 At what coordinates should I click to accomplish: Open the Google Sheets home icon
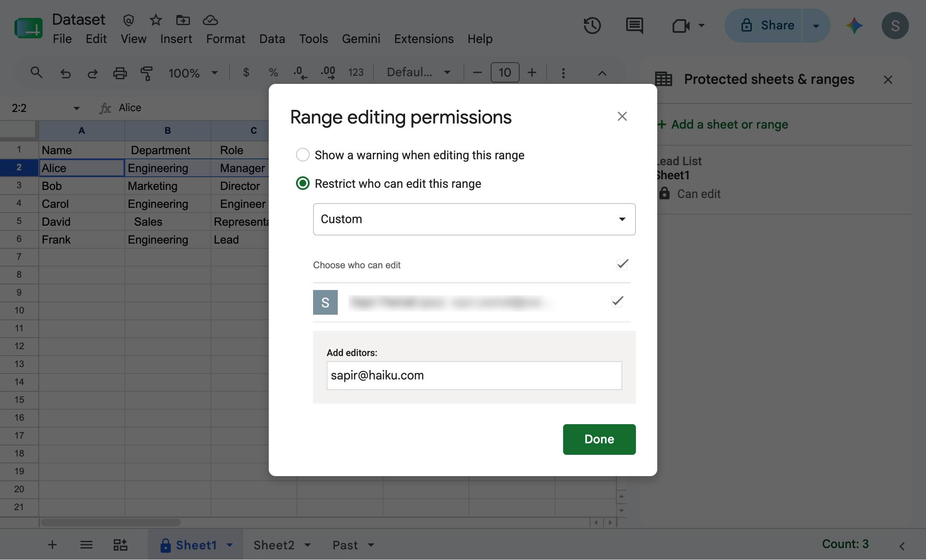[29, 28]
